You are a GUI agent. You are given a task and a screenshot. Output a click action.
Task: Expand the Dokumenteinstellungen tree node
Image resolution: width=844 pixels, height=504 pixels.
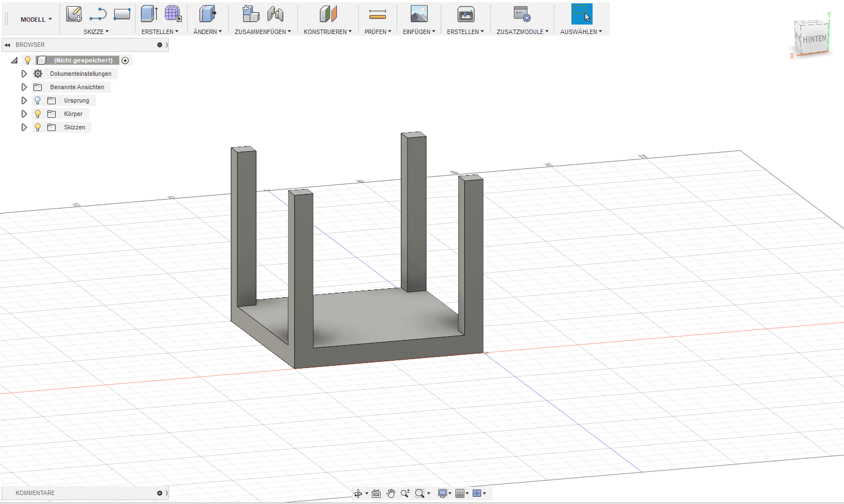click(24, 74)
